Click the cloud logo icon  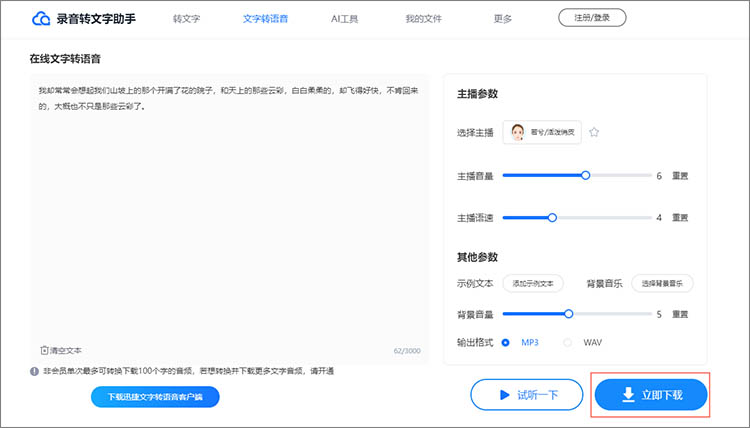tap(41, 19)
